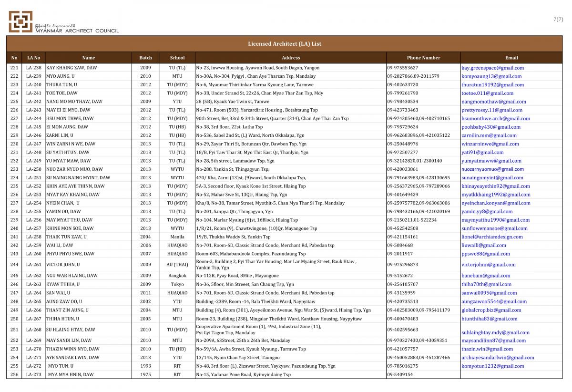The width and height of the screenshot is (572, 392).
Task: Select name 'VICTOR JOHN, U'
Action: 63,265
